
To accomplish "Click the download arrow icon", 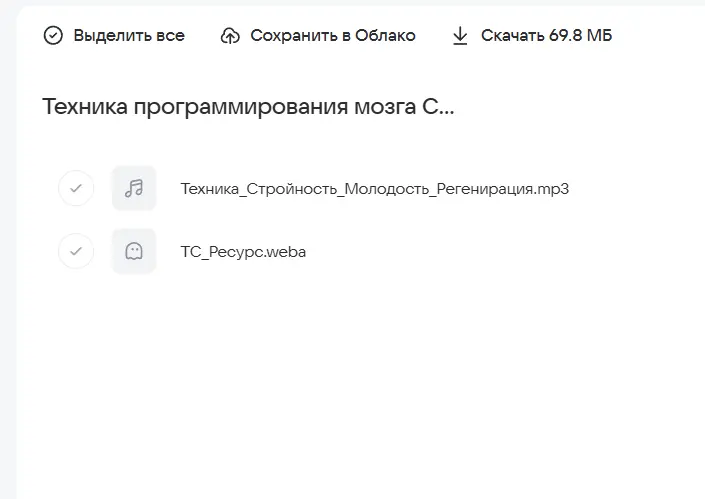I will [x=460, y=36].
